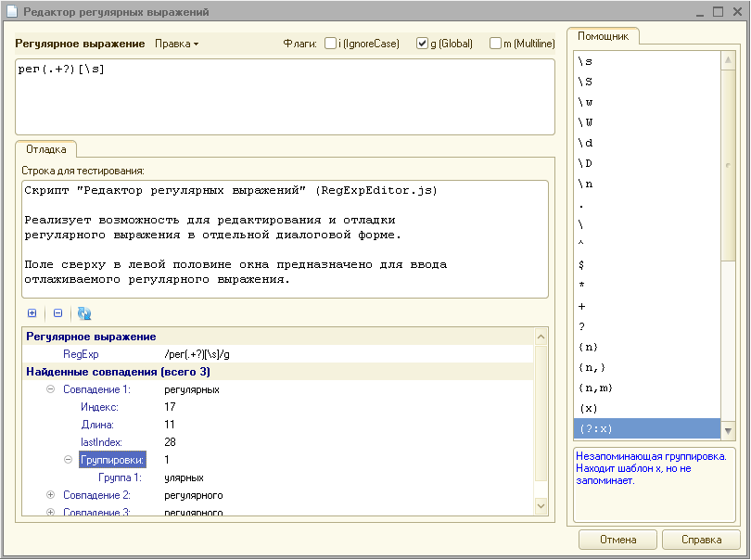Open help with Справка button
This screenshot has height=560, width=751.
[701, 540]
